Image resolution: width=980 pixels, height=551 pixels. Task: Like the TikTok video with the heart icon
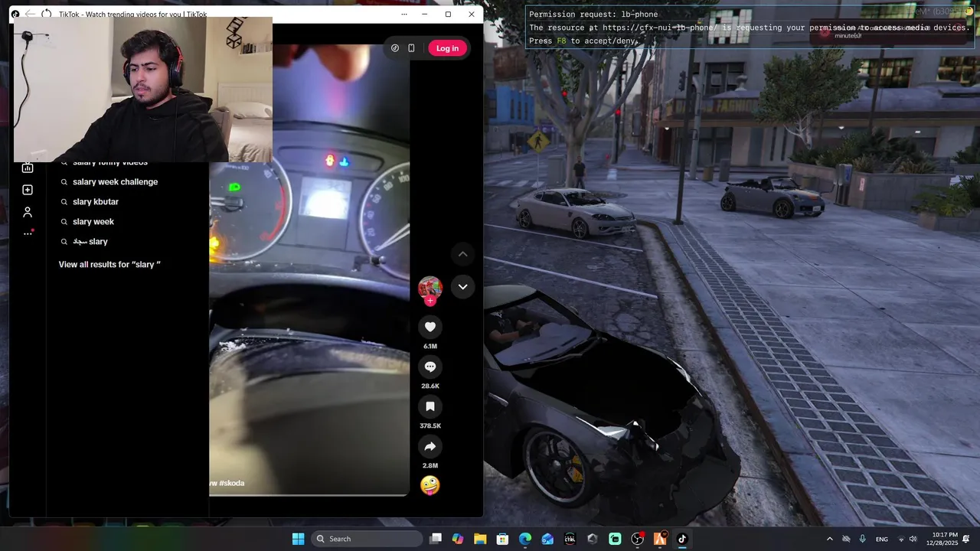pyautogui.click(x=430, y=327)
